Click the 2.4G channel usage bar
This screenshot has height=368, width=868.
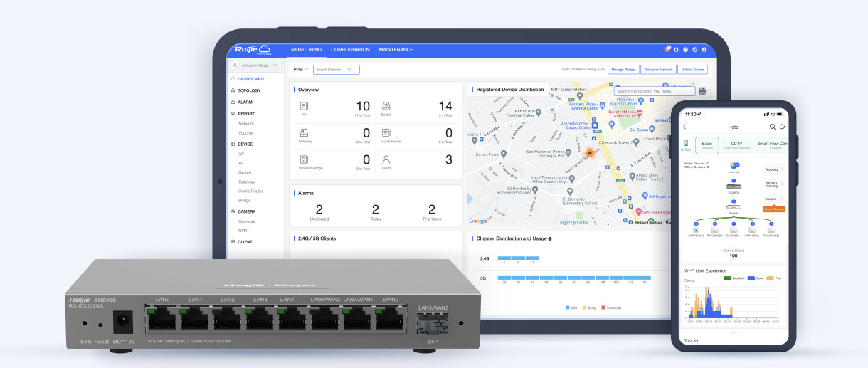(518, 258)
